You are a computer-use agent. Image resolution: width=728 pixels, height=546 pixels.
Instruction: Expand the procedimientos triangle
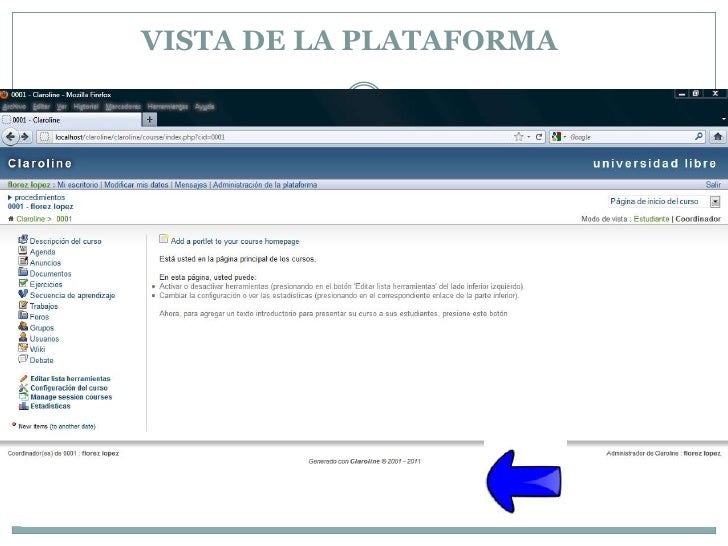point(10,197)
